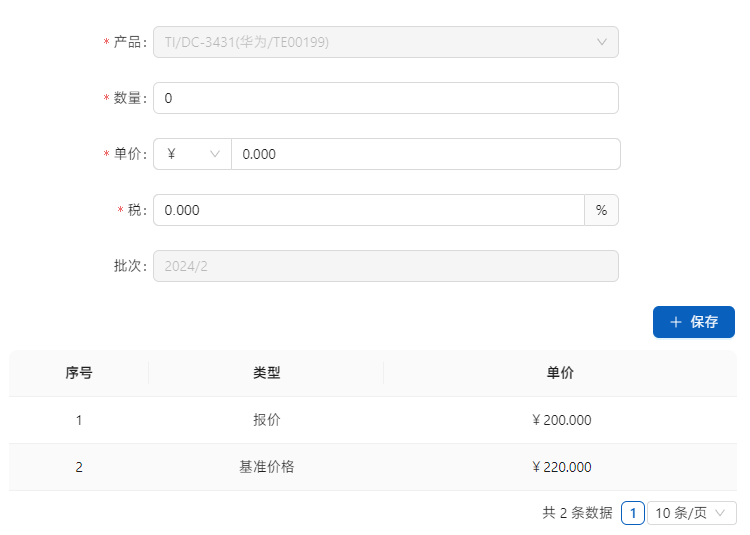The width and height of the screenshot is (750, 535).
Task: Click the plus icon on 保存 button
Action: (x=676, y=322)
